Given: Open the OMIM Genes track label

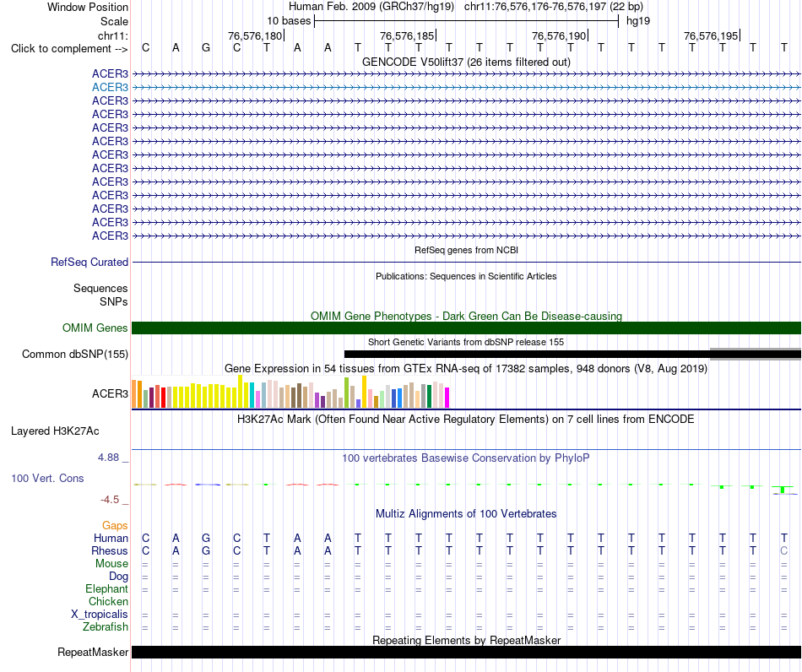Looking at the screenshot, I should click(x=95, y=328).
